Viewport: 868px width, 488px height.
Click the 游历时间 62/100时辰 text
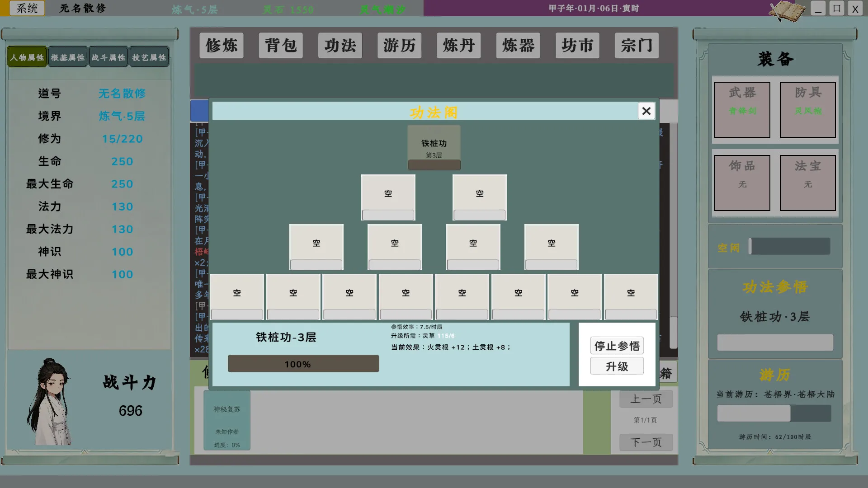coord(775,437)
